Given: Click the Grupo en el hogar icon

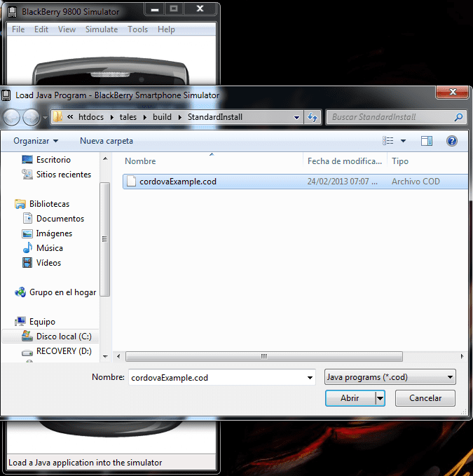Looking at the screenshot, I should click(x=20, y=292).
